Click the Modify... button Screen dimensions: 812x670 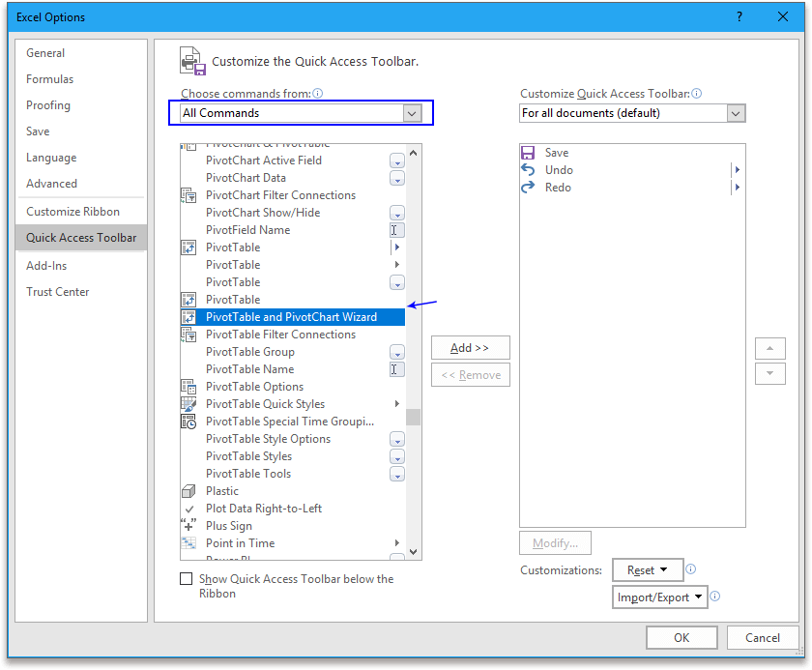(x=555, y=543)
